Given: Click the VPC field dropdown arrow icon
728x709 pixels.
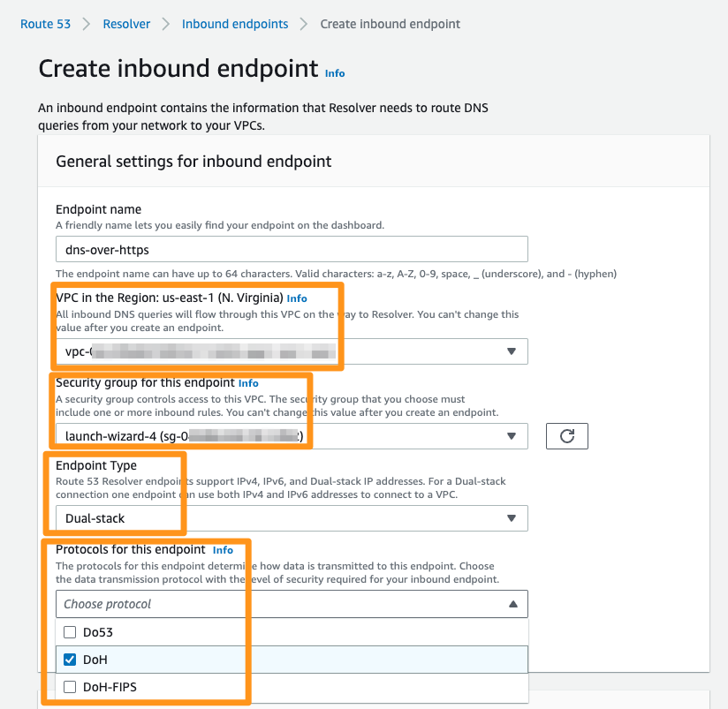Looking at the screenshot, I should click(511, 351).
